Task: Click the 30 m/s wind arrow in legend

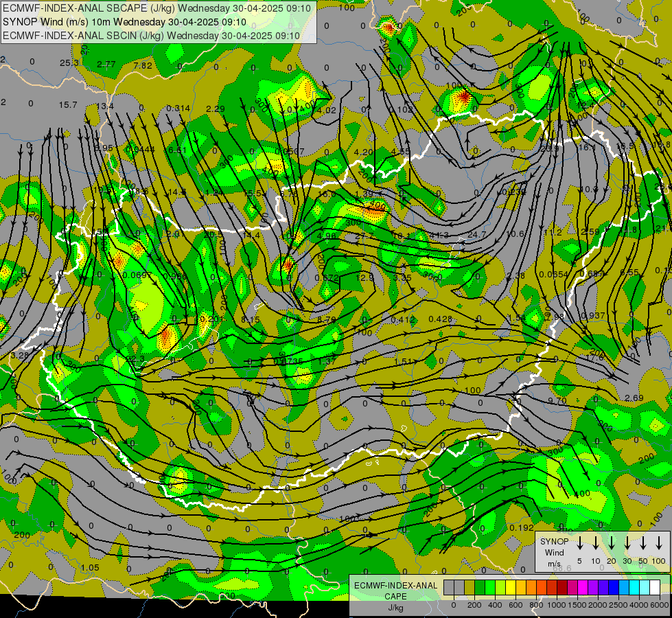Action: [627, 543]
